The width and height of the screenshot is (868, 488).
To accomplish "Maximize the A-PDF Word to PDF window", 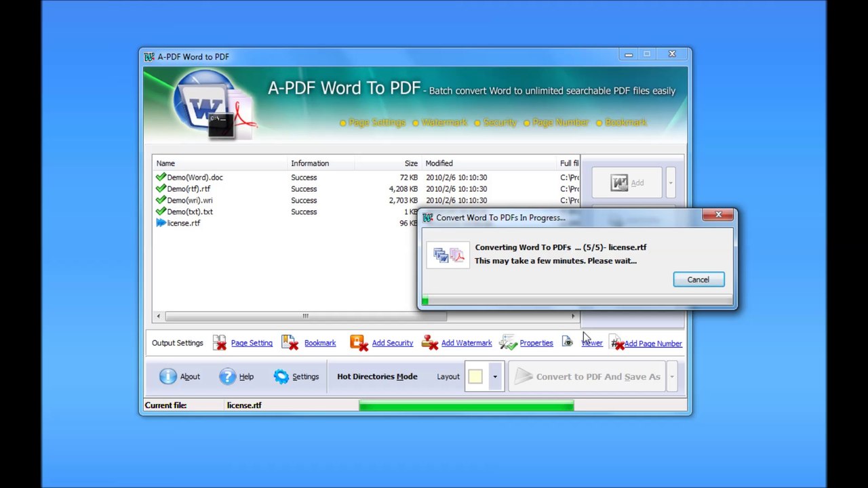I will [x=647, y=54].
